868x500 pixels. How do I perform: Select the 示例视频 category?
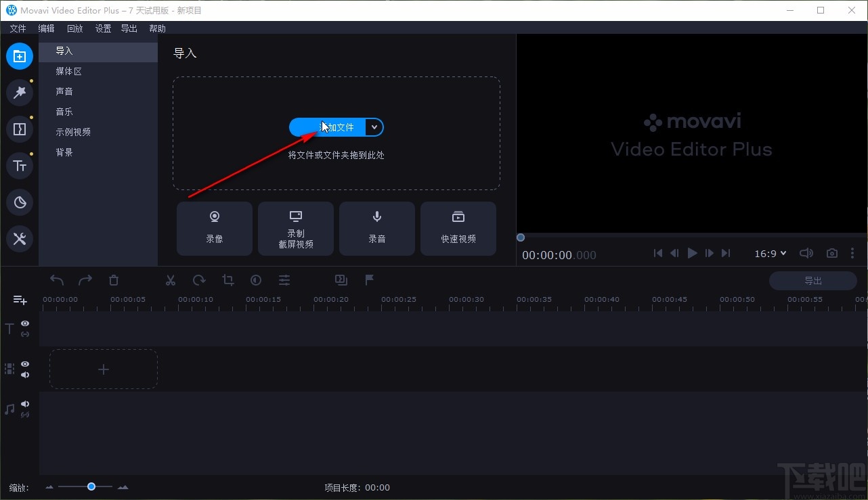[98, 132]
